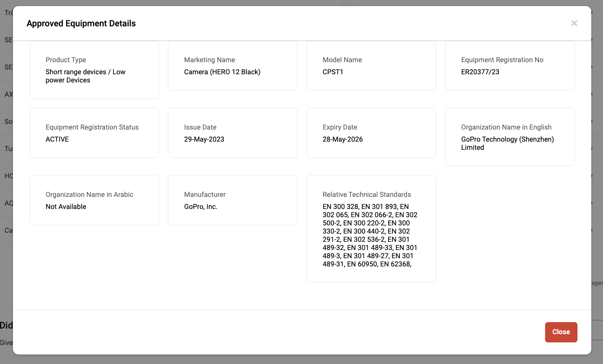Screen dimensions: 603x364
Task: Select the Camera (HERO 12 Black) marketing name
Action: pyautogui.click(x=222, y=72)
